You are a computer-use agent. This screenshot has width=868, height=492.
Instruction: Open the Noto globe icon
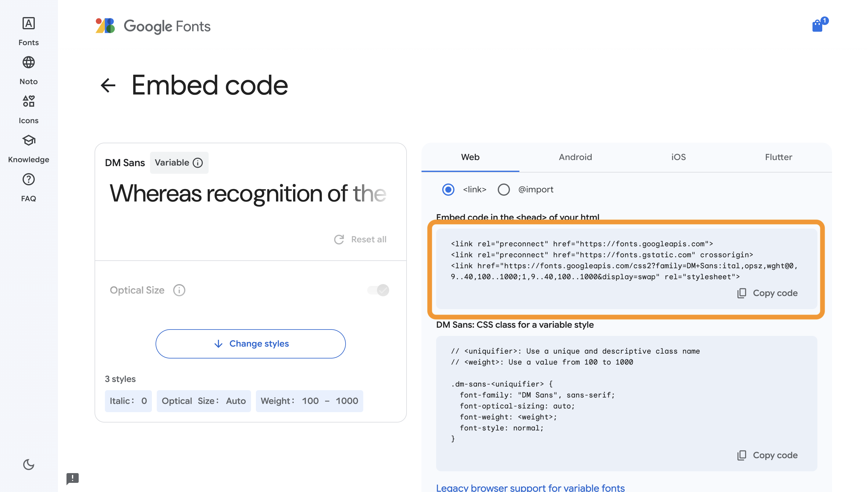point(28,62)
